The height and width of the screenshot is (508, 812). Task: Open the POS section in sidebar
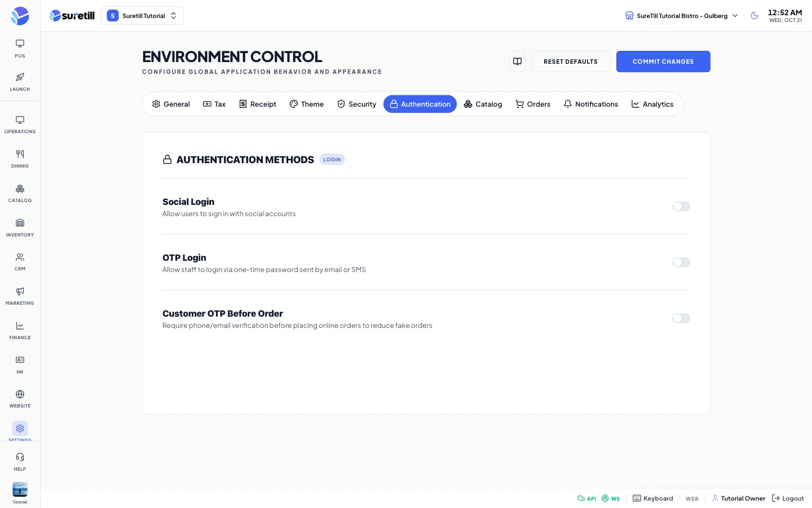[20, 49]
